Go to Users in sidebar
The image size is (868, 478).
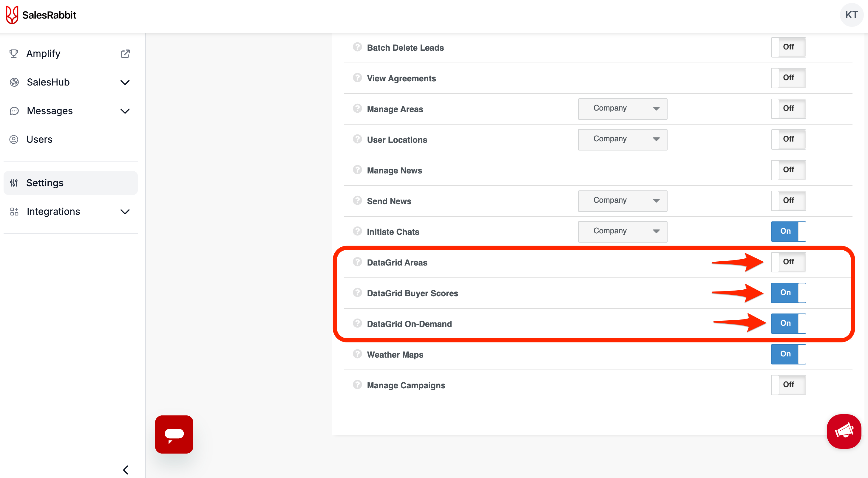click(x=70, y=139)
